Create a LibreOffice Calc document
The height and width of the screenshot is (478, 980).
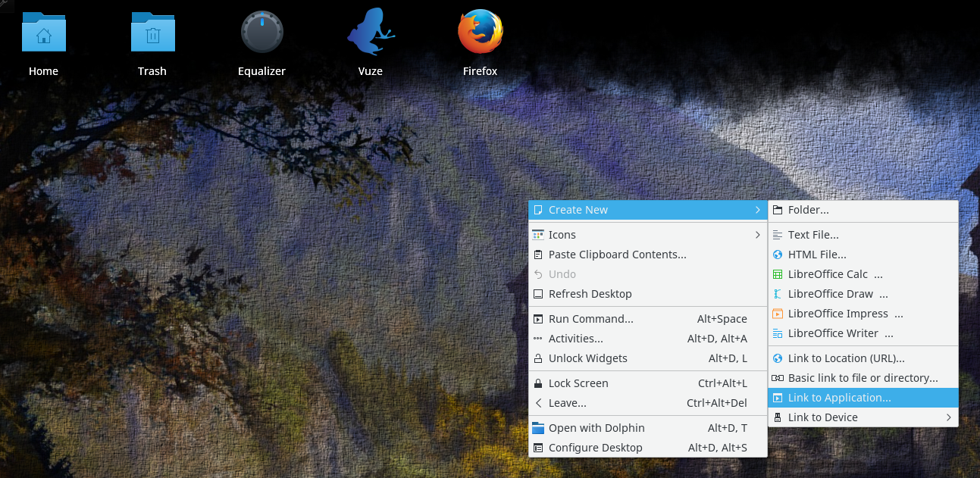click(863, 274)
